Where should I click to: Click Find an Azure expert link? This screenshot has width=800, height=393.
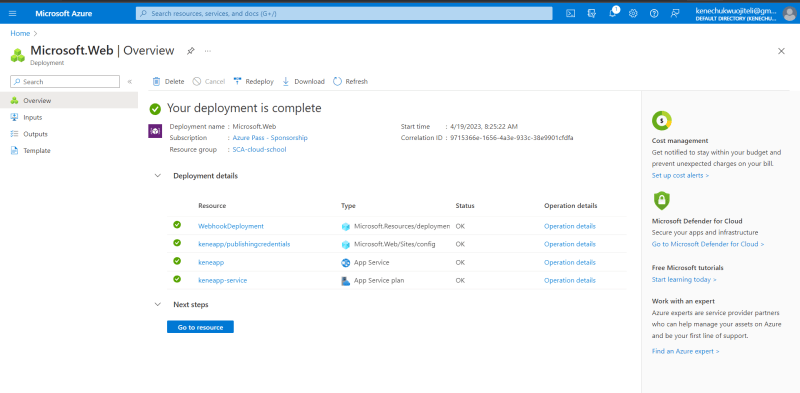(685, 351)
